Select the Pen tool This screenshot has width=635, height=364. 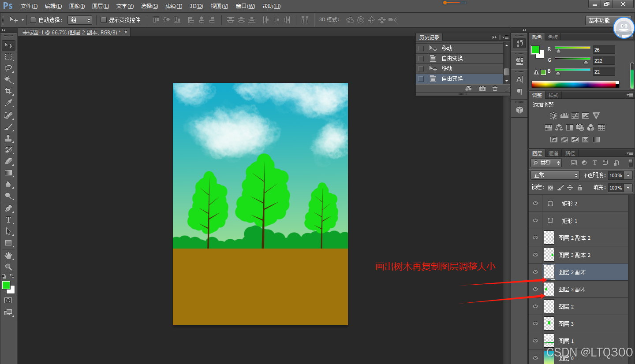pos(8,208)
